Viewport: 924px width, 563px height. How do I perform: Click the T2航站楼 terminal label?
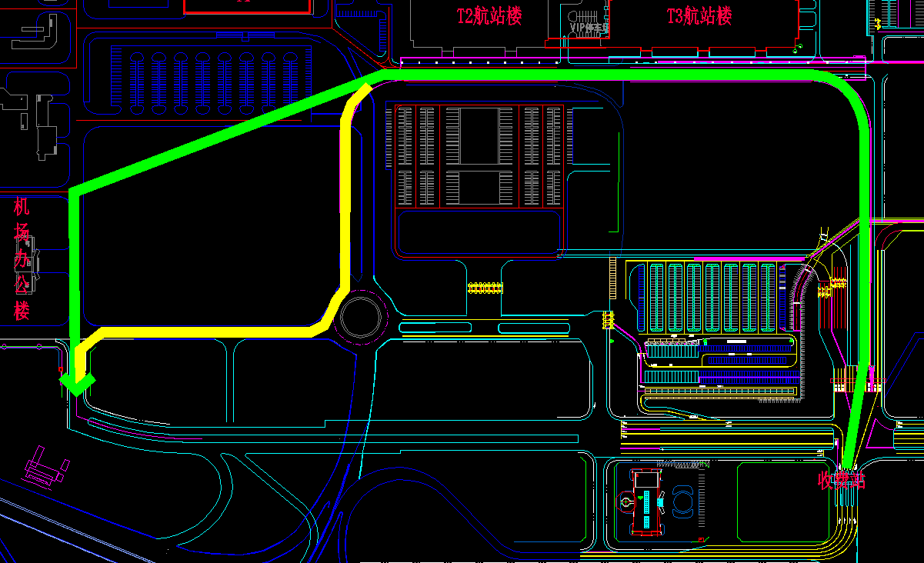point(489,16)
